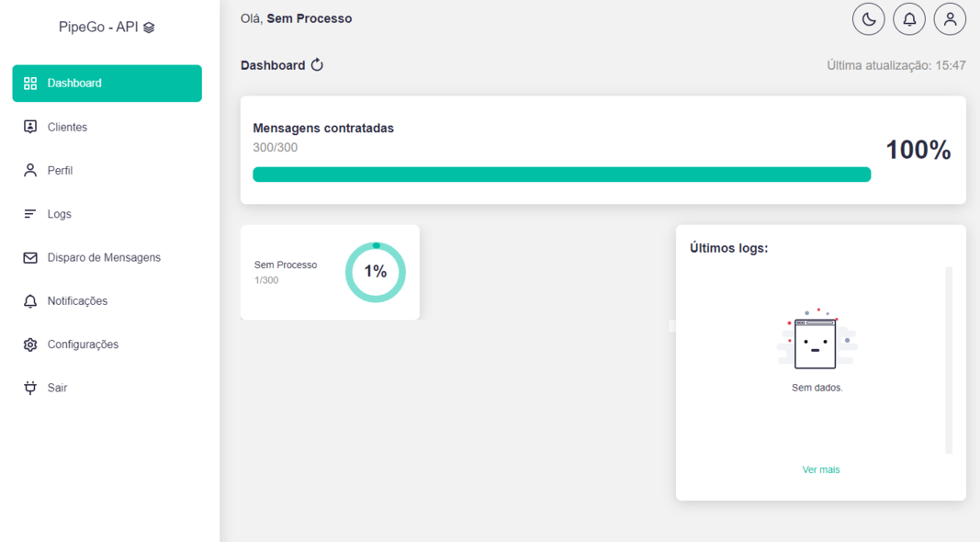This screenshot has height=542, width=980.
Task: Click the Perfil person icon in the sidebar
Action: (x=30, y=170)
